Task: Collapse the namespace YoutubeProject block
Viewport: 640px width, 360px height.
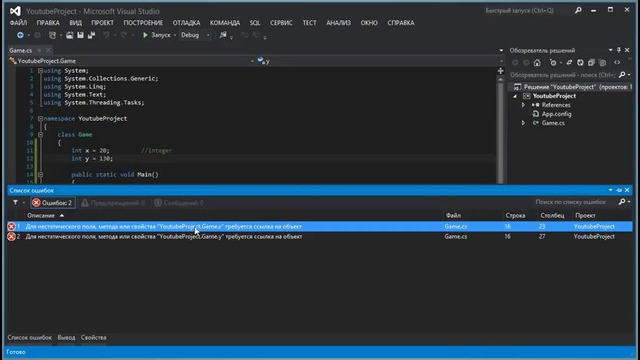Action: (x=40, y=118)
